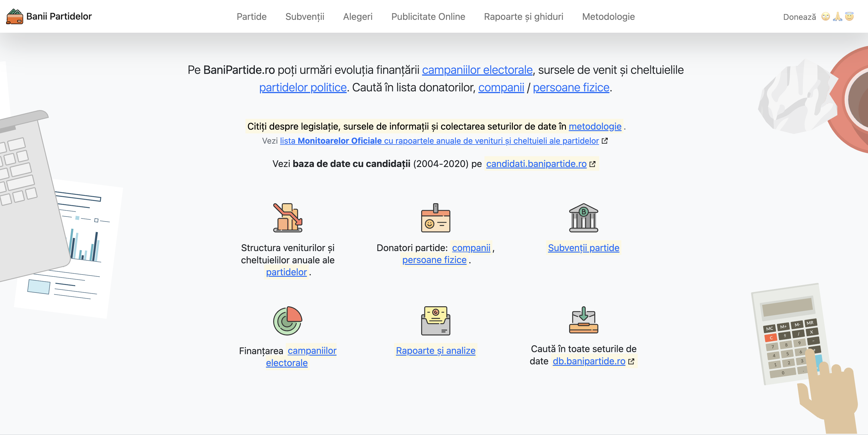Select Publicitate Online in the navigation
The height and width of the screenshot is (435, 868).
coord(428,17)
